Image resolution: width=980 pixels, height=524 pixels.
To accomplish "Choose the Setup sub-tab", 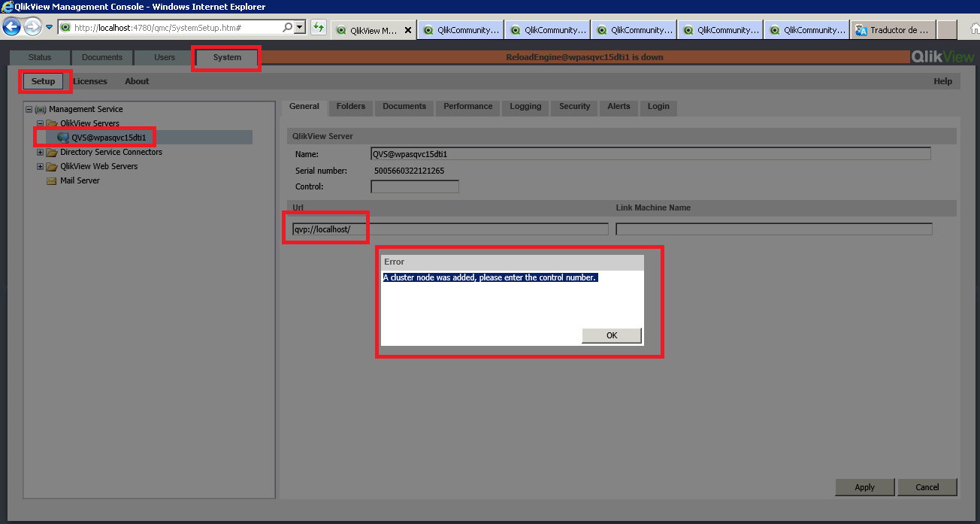I will 44,81.
